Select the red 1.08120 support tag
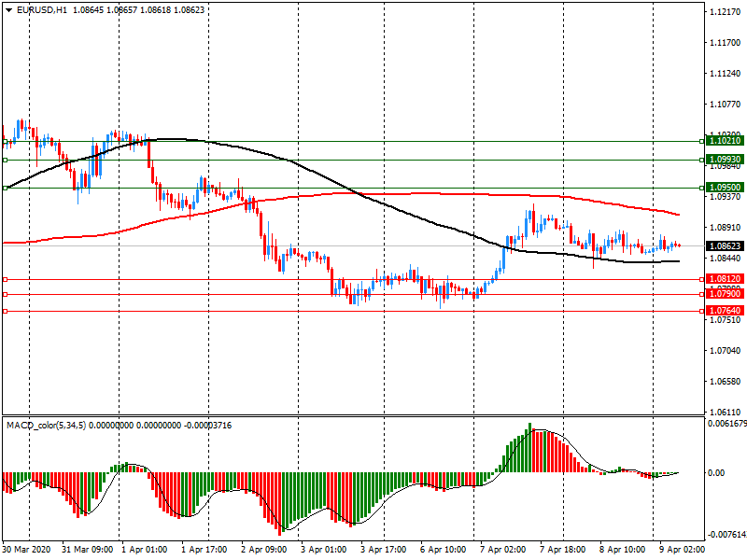 [x=725, y=279]
